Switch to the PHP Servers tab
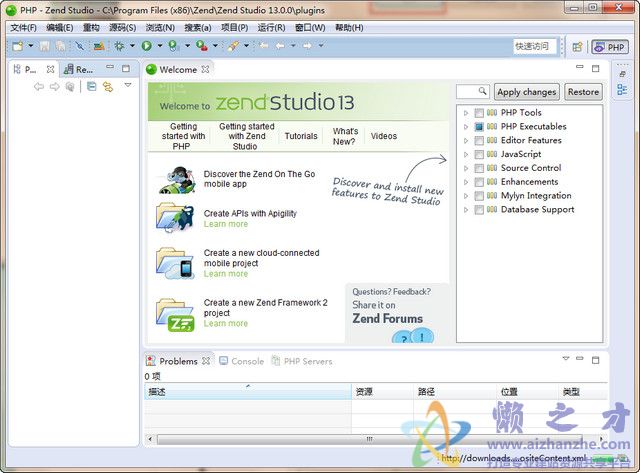640x473 pixels. (x=302, y=361)
